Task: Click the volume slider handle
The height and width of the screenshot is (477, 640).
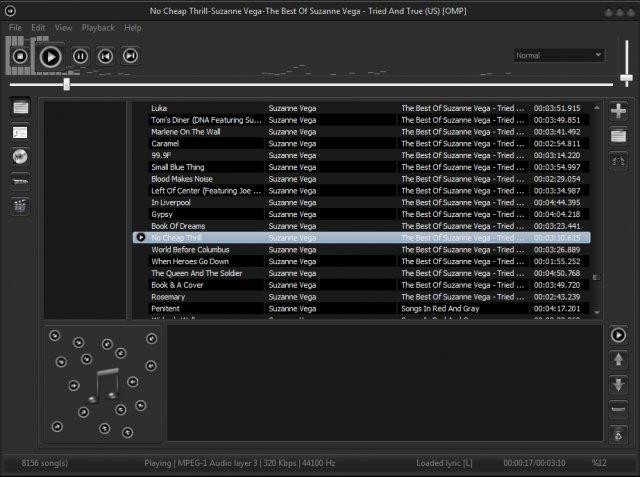Action: (627, 78)
